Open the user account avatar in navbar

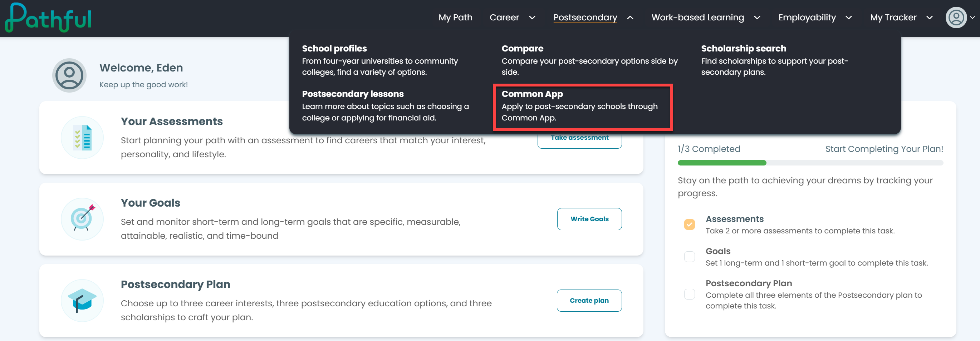[x=956, y=18]
